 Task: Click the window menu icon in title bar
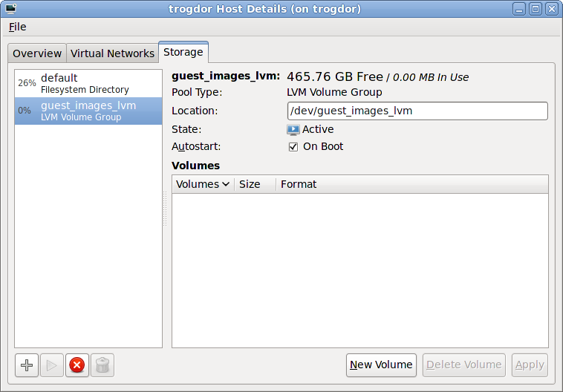10,9
